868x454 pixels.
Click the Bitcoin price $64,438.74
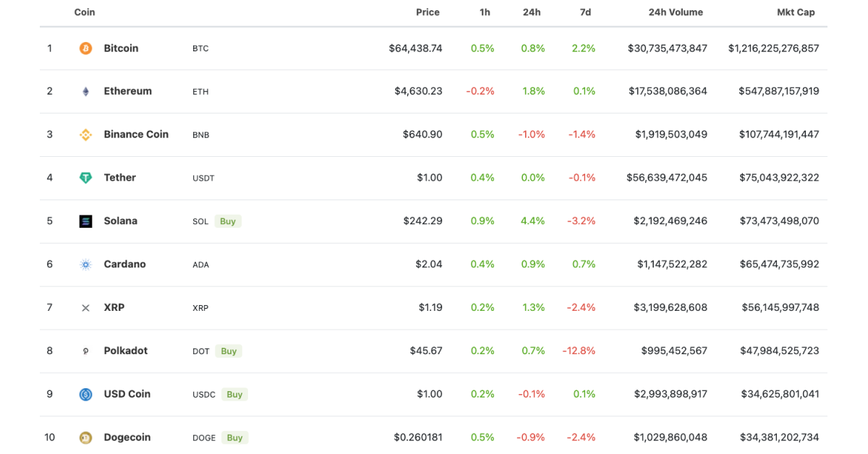(x=415, y=48)
